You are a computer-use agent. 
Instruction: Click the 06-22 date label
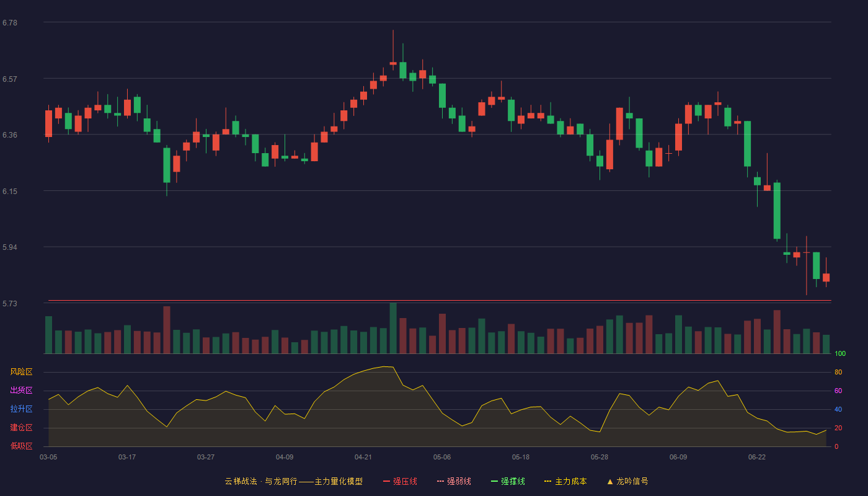coord(757,457)
